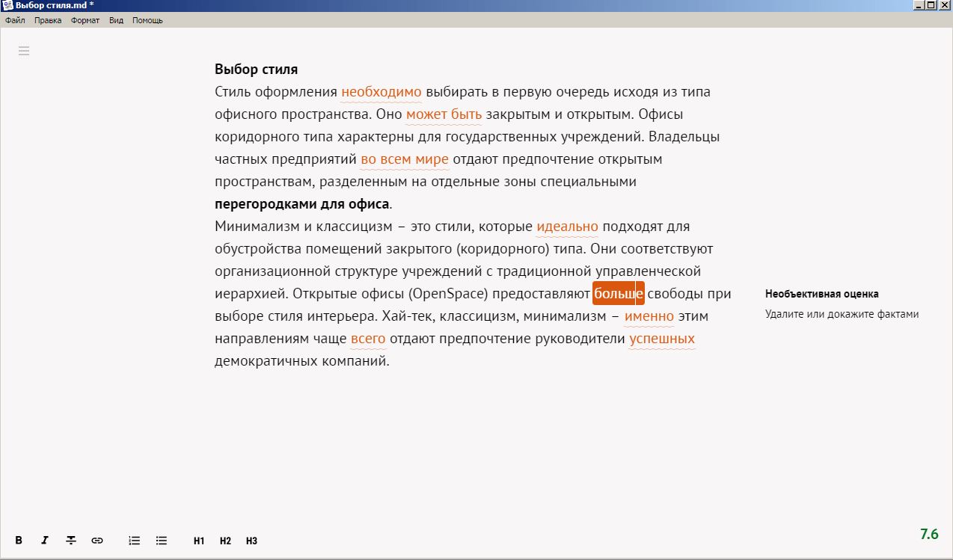The width and height of the screenshot is (953, 560).
Task: Create a numbered list
Action: [x=134, y=540]
